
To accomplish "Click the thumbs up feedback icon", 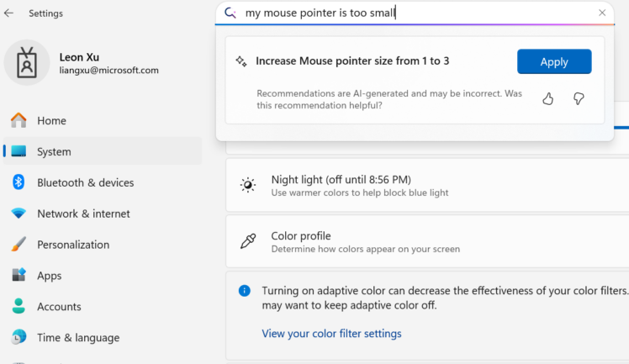I will (548, 99).
